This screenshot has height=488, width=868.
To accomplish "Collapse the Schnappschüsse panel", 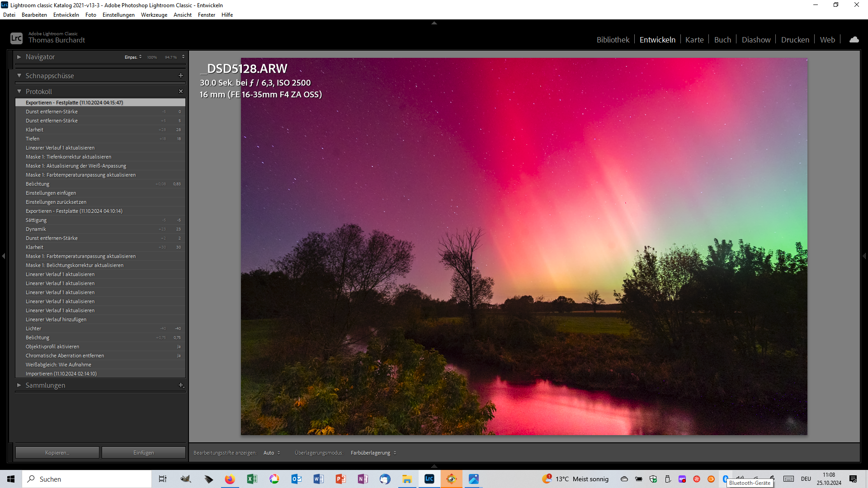I will click(x=19, y=75).
